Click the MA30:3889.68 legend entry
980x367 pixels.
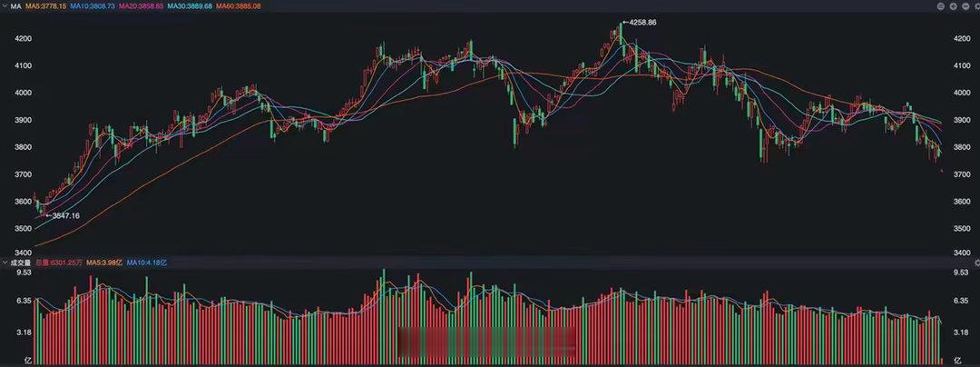click(x=190, y=5)
